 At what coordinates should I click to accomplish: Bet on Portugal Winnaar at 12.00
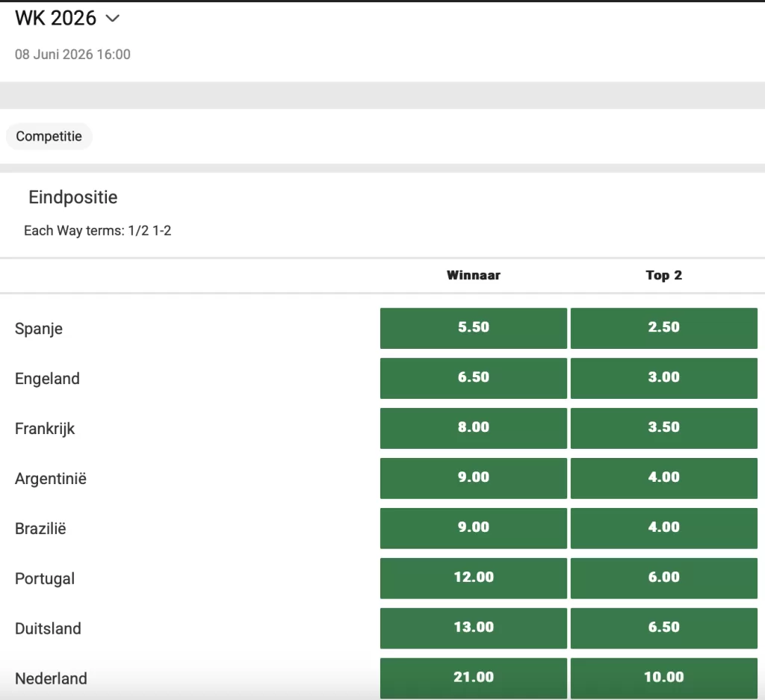473,578
